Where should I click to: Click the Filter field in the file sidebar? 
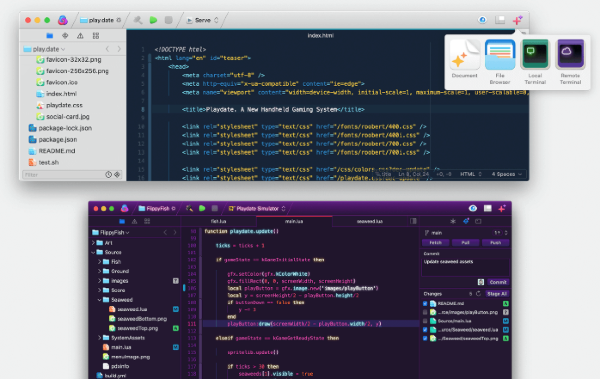click(63, 175)
